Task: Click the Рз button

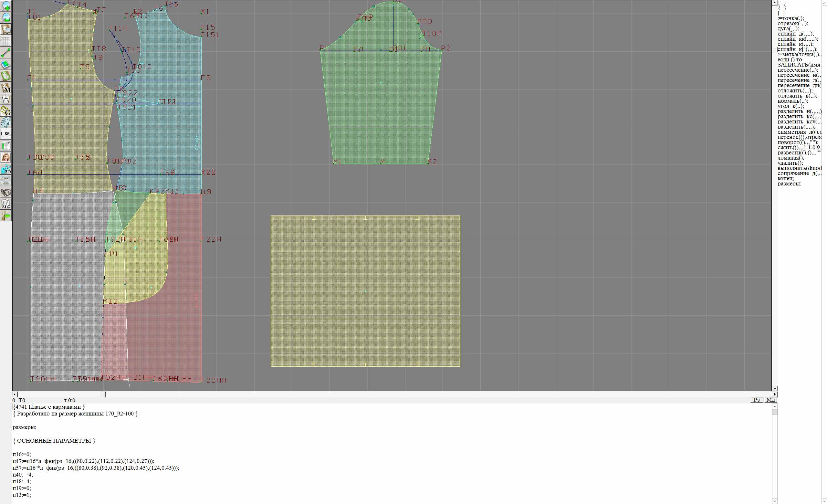Action: 757,400
